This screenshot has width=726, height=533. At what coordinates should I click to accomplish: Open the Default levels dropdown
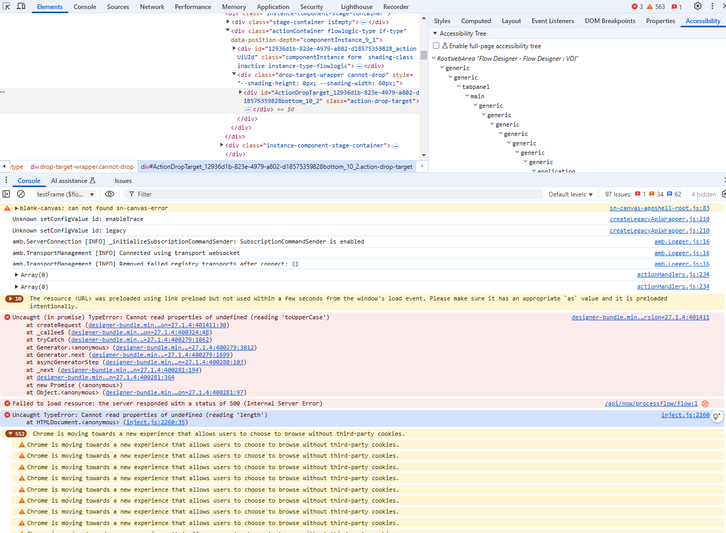[570, 194]
